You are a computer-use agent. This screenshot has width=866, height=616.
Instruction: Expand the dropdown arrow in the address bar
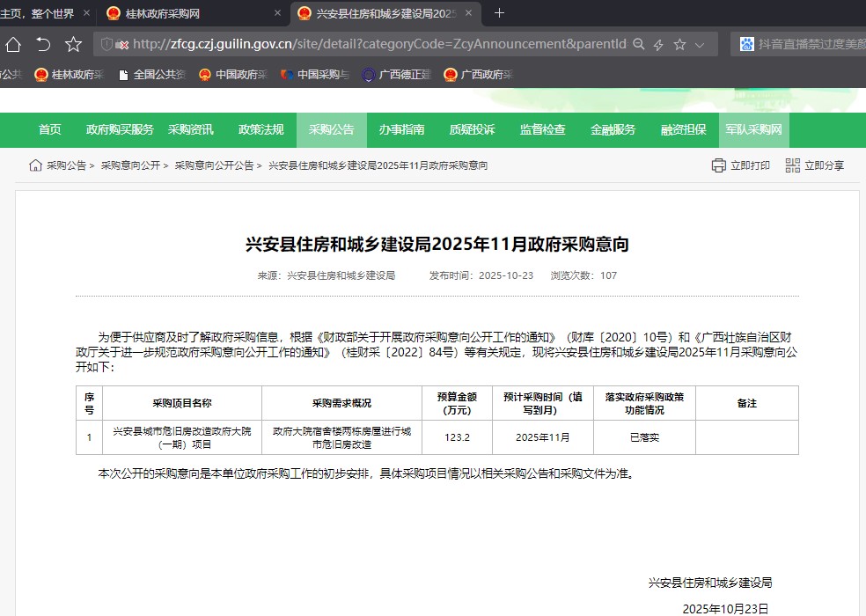tap(700, 45)
